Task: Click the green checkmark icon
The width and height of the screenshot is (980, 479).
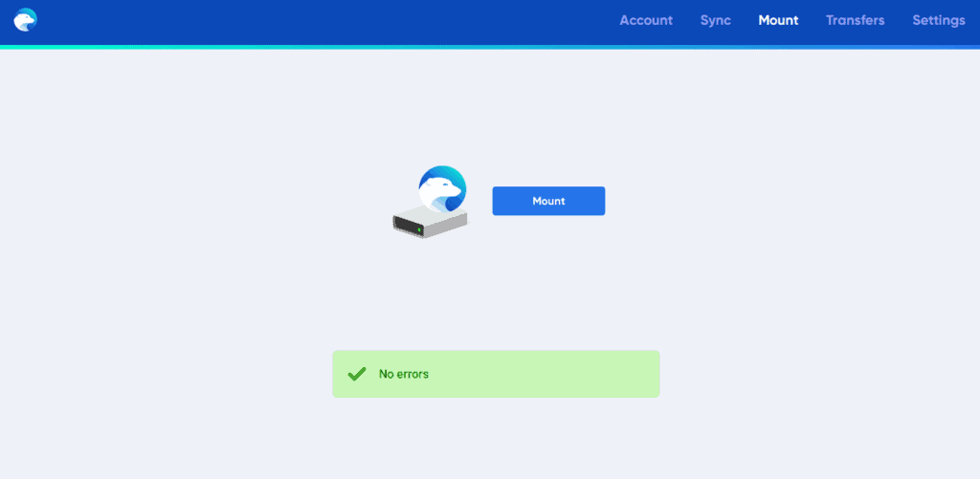Action: (x=357, y=374)
